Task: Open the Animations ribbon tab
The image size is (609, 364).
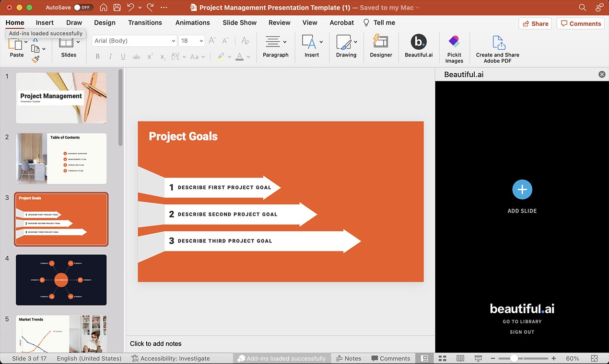Action: click(192, 23)
